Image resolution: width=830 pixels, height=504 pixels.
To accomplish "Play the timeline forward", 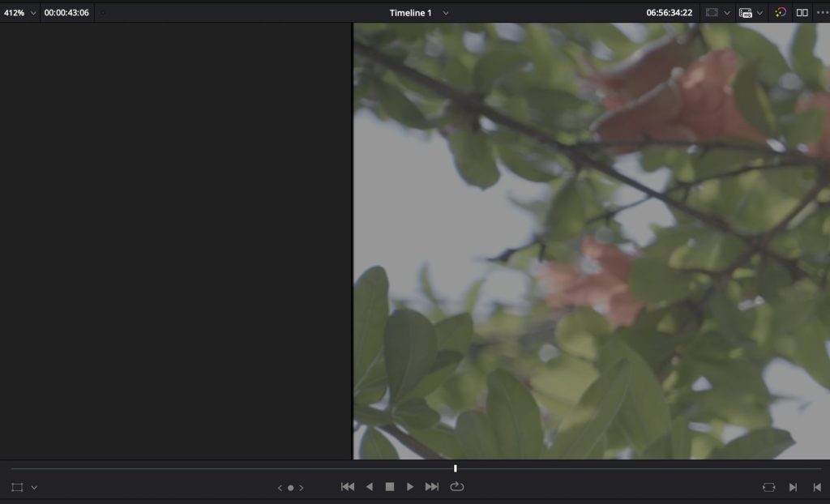I will [x=410, y=486].
